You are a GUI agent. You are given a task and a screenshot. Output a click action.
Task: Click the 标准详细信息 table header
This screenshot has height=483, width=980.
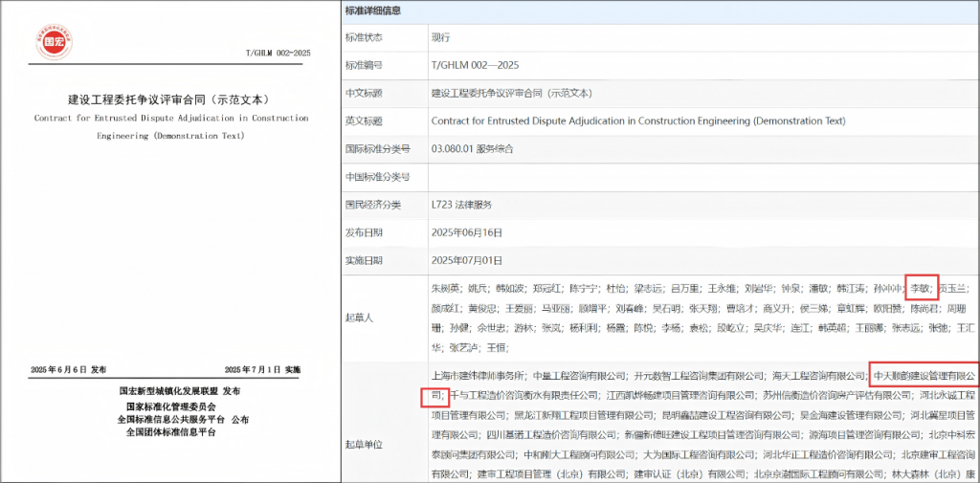[x=373, y=11]
